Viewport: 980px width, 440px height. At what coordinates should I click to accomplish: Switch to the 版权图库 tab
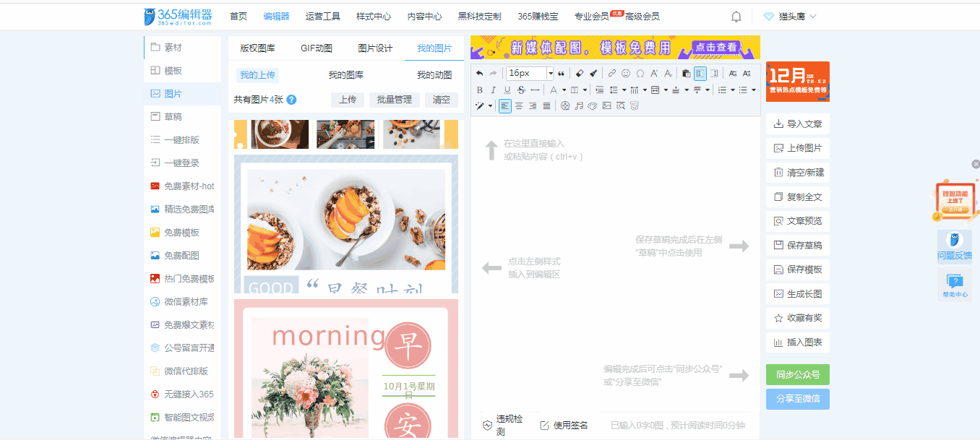[257, 48]
